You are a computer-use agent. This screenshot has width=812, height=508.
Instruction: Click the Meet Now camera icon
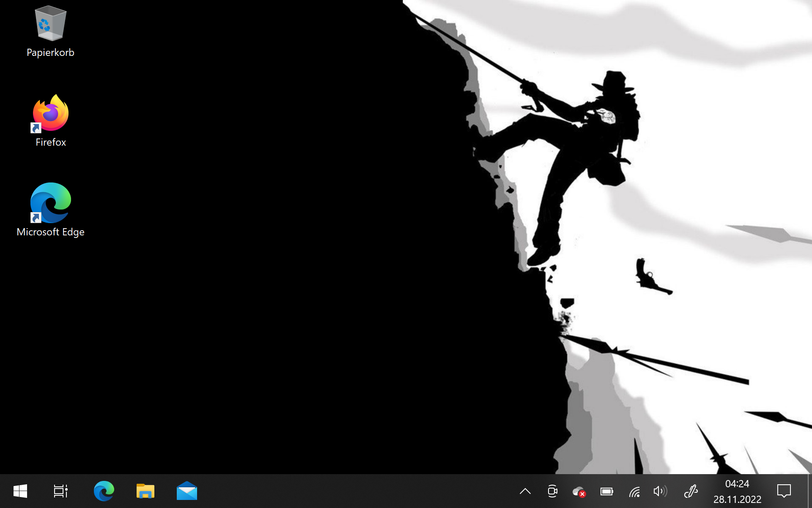tap(552, 491)
